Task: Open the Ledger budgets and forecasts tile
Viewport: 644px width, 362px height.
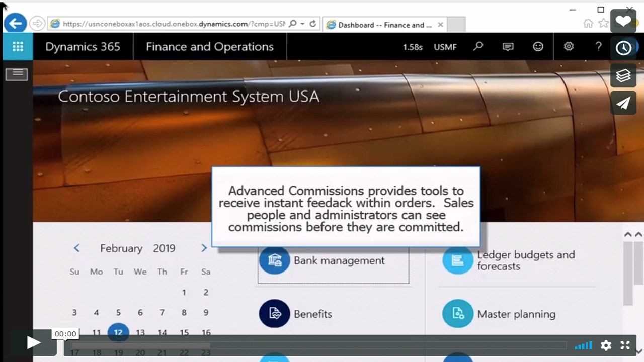Action: pyautogui.click(x=509, y=260)
